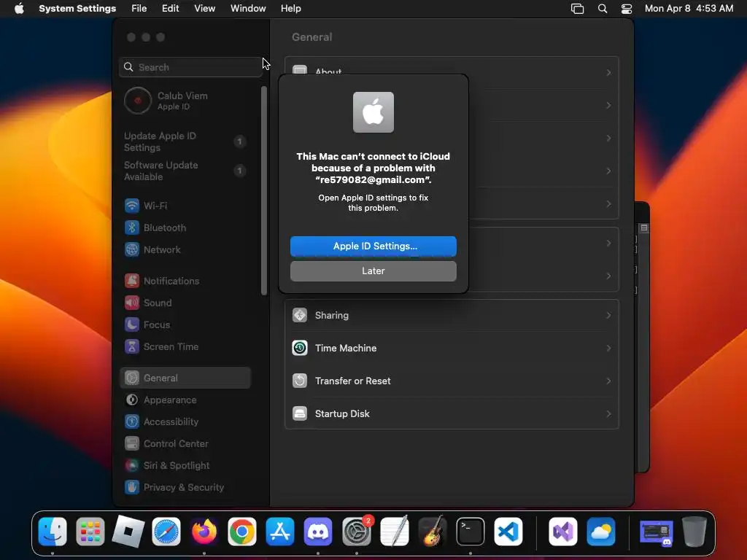Open the Network globe icon

(132, 249)
